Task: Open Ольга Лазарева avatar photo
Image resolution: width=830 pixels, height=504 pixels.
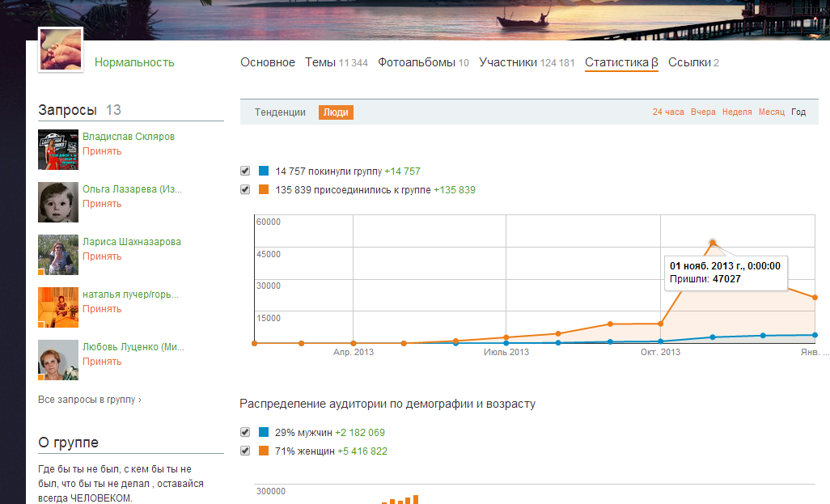Action: coord(58,202)
